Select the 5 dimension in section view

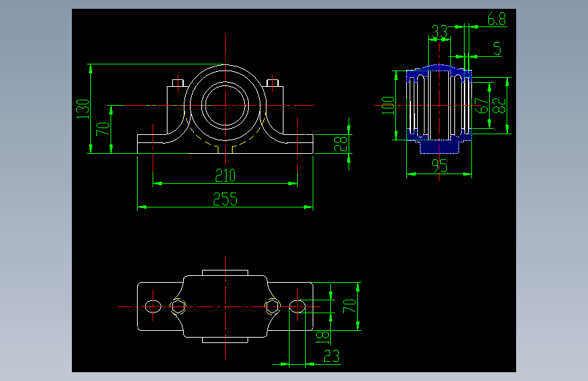point(497,49)
